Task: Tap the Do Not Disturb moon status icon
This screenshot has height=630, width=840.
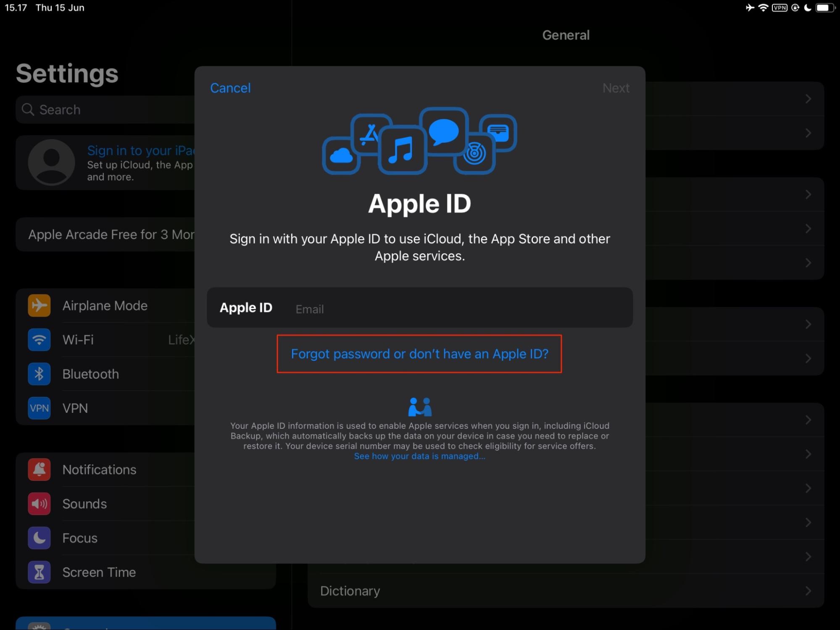Action: pyautogui.click(x=807, y=8)
